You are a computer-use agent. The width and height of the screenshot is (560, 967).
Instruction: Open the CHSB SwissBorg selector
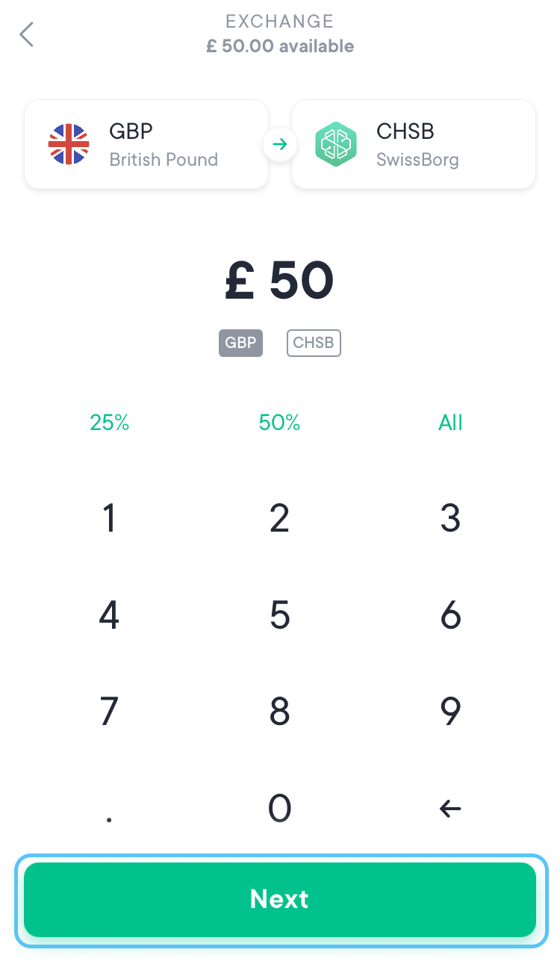point(414,144)
